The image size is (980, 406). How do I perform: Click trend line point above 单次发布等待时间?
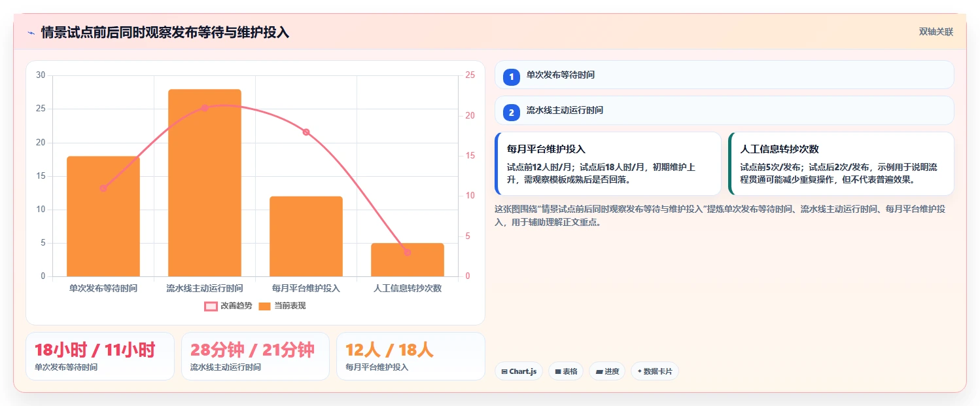tap(103, 188)
